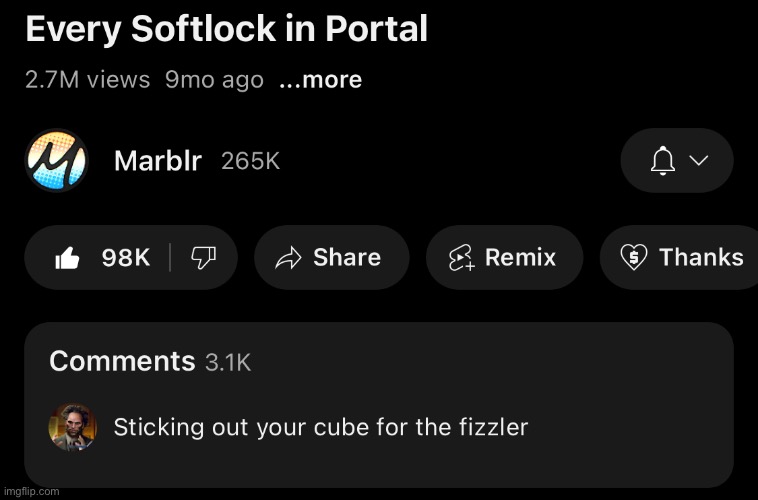The height and width of the screenshot is (500, 758).
Task: Click the 98K like count
Action: [126, 258]
